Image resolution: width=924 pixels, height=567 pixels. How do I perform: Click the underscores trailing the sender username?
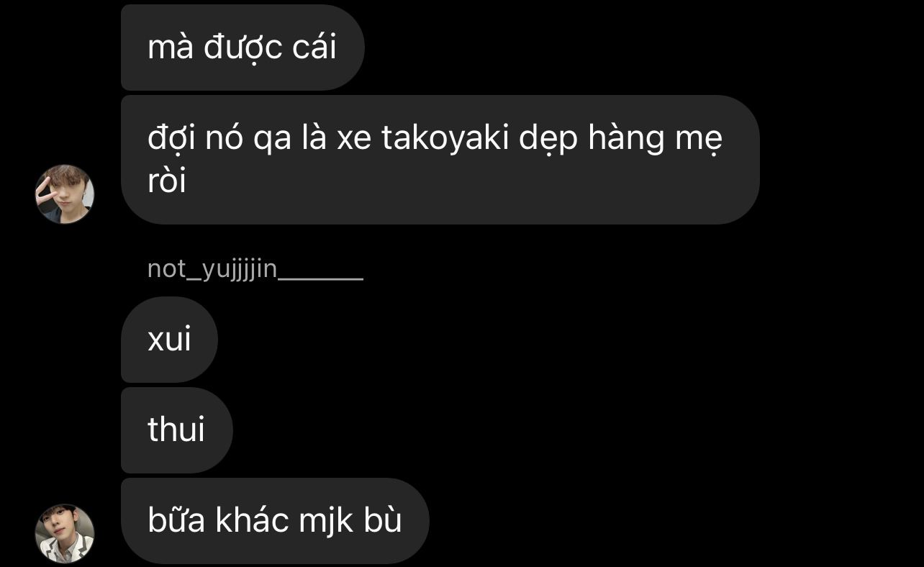pyautogui.click(x=321, y=272)
